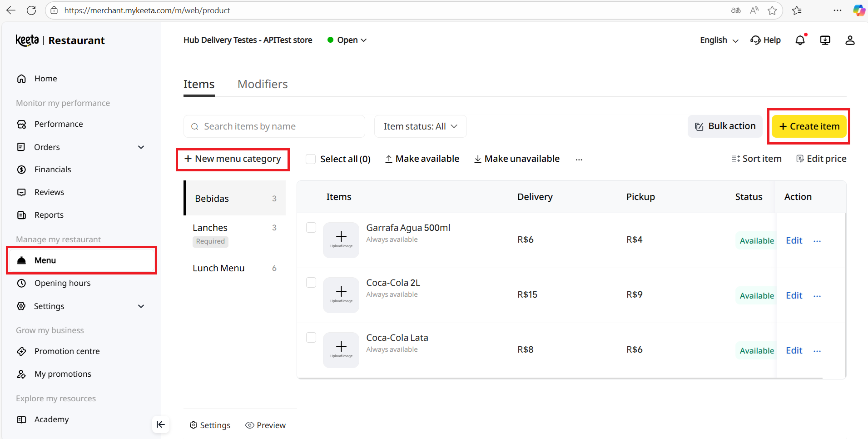The image size is (868, 439).
Task: Open the notifications bell
Action: pyautogui.click(x=800, y=40)
